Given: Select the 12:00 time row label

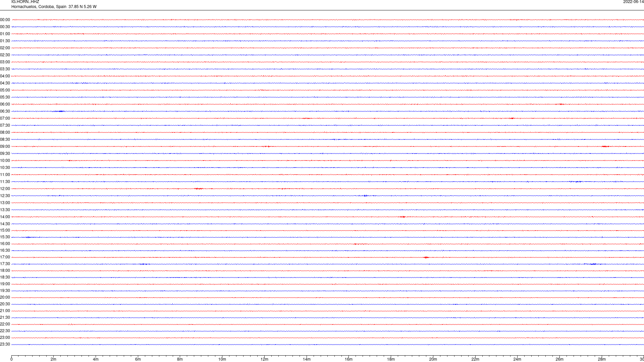Looking at the screenshot, I should point(5,189).
